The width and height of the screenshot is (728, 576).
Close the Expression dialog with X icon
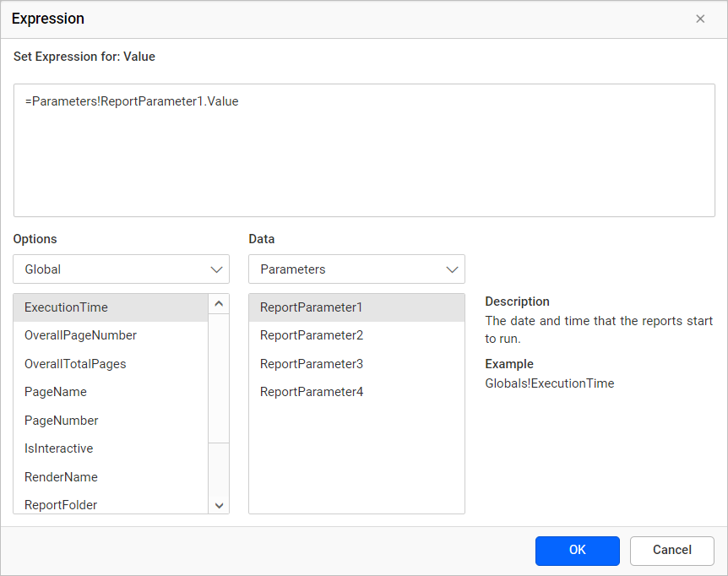coord(700,19)
